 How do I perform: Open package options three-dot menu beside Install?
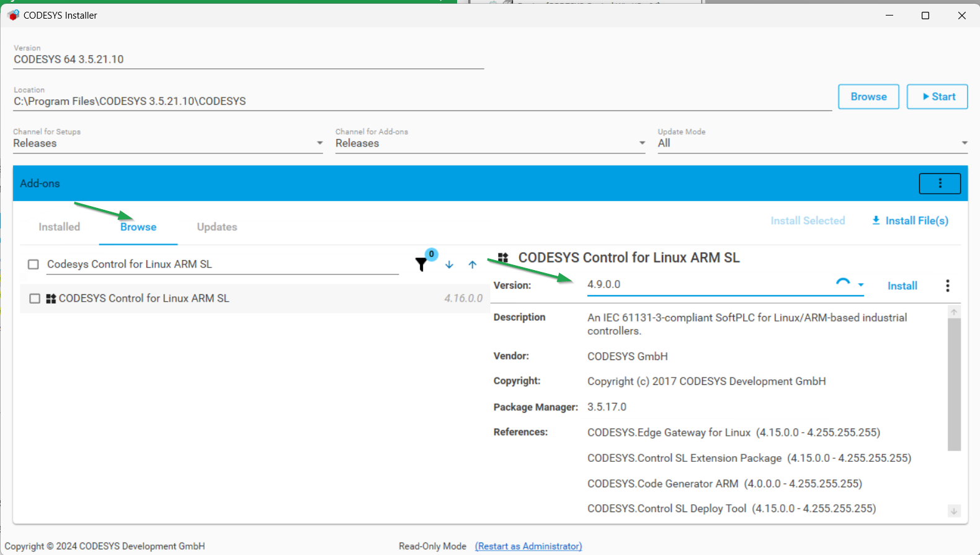coord(947,286)
